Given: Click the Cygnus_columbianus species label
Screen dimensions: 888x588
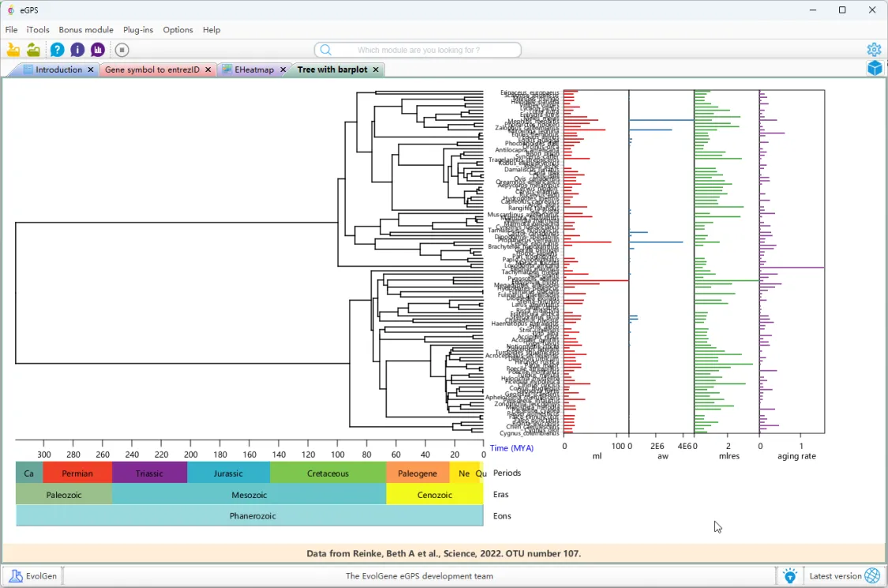Looking at the screenshot, I should (528, 433).
